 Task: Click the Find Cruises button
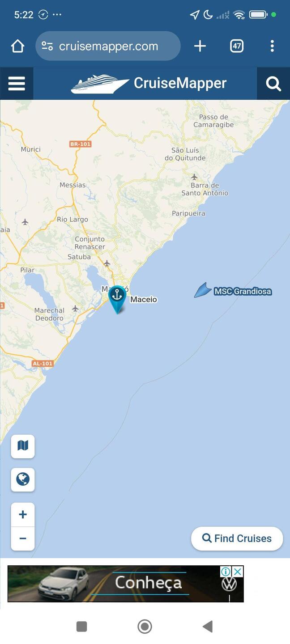237,538
